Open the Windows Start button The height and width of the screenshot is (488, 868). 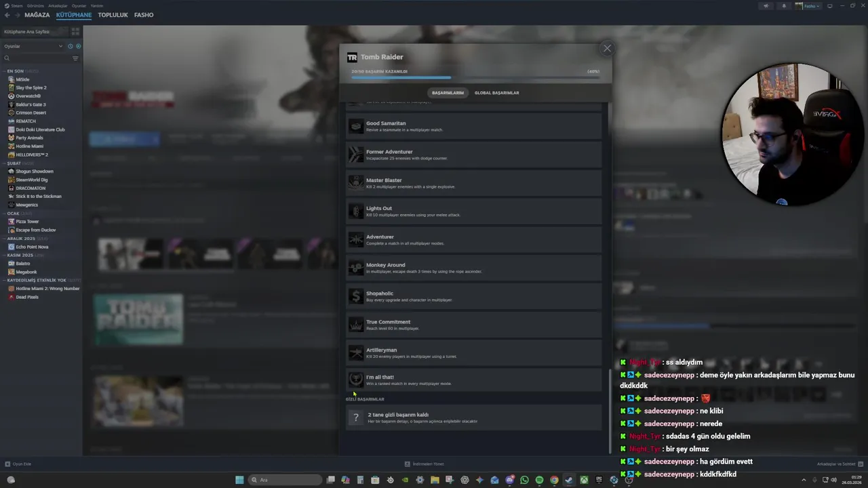[x=239, y=480]
